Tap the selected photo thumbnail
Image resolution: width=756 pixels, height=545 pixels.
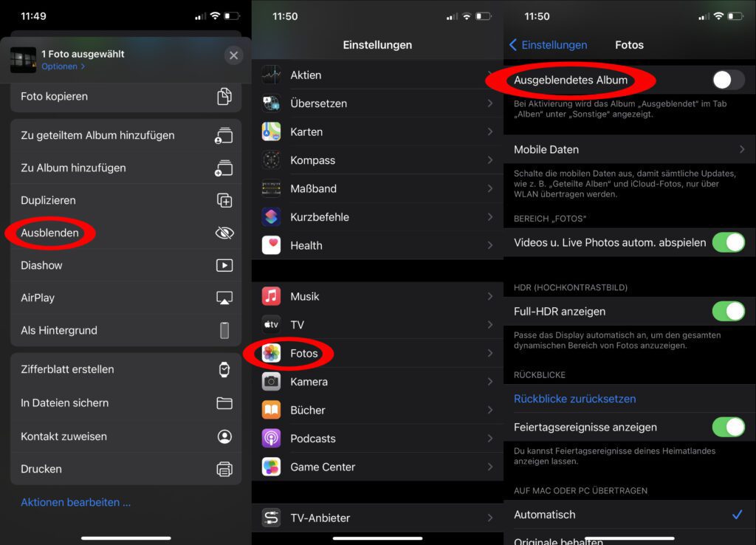click(x=23, y=60)
